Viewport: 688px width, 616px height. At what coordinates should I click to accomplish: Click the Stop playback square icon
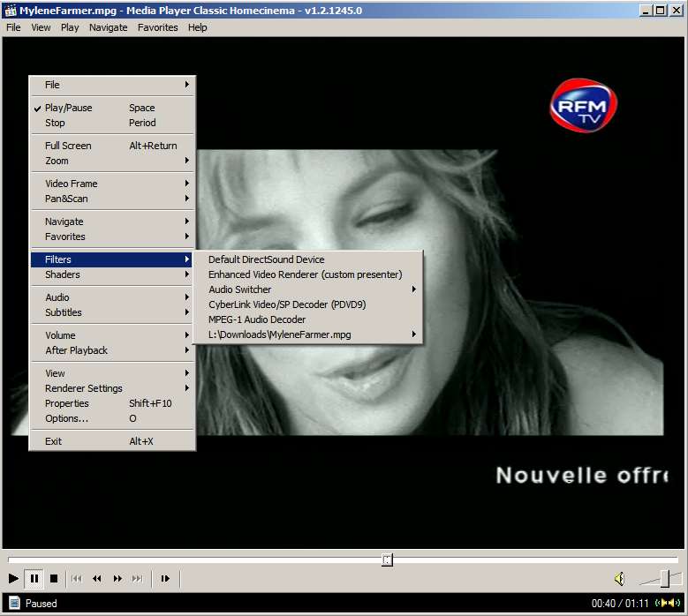pos(54,579)
